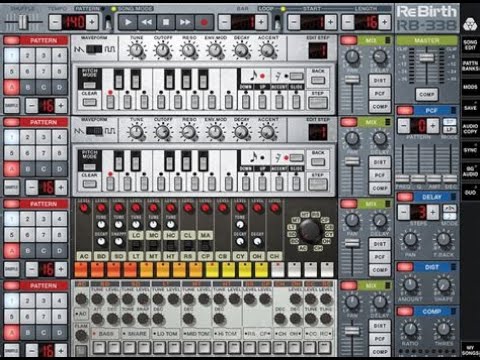Click the Dist Amount knob
The height and width of the screenshot is (360, 480).
click(410, 285)
